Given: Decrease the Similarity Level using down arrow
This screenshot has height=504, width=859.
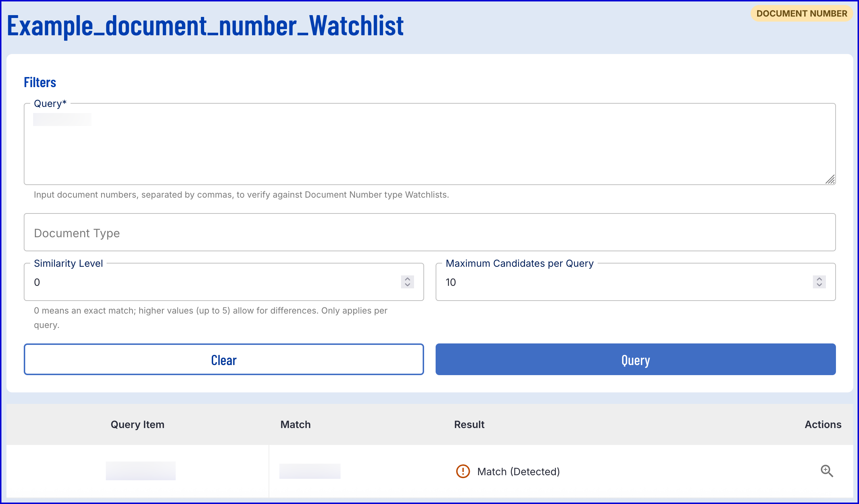Looking at the screenshot, I should pyautogui.click(x=408, y=285).
